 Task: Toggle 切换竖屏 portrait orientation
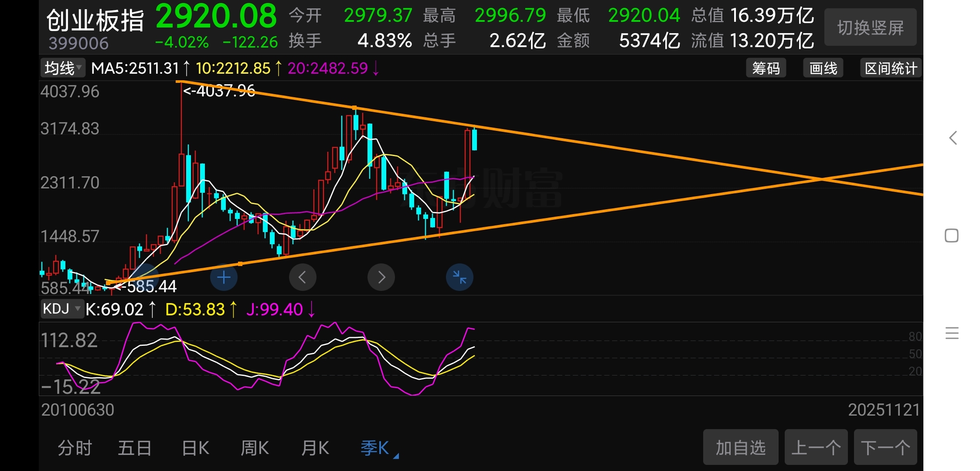pos(870,28)
